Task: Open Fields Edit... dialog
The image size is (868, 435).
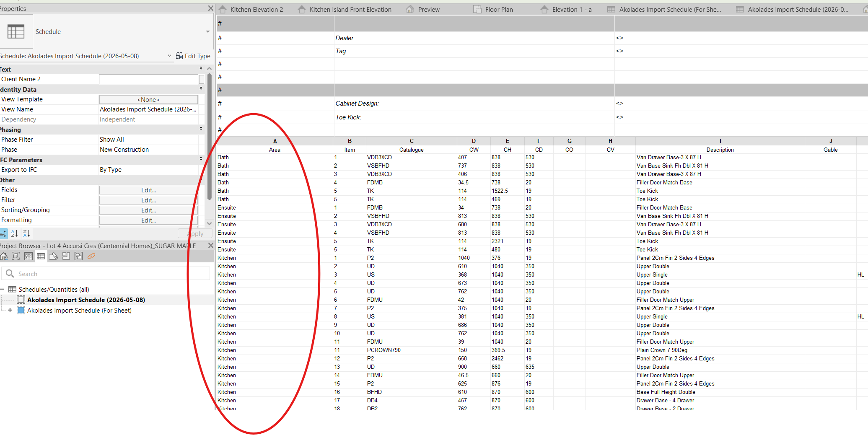Action: (x=148, y=190)
